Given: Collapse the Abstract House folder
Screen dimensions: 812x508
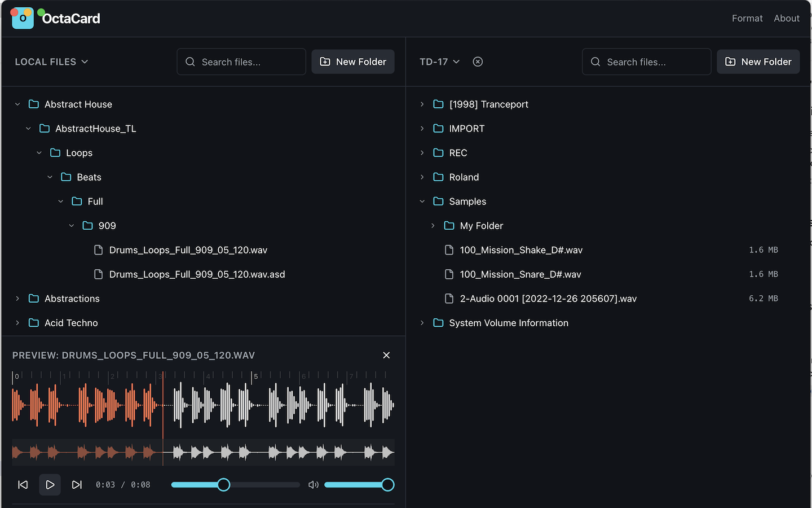Looking at the screenshot, I should (17, 104).
